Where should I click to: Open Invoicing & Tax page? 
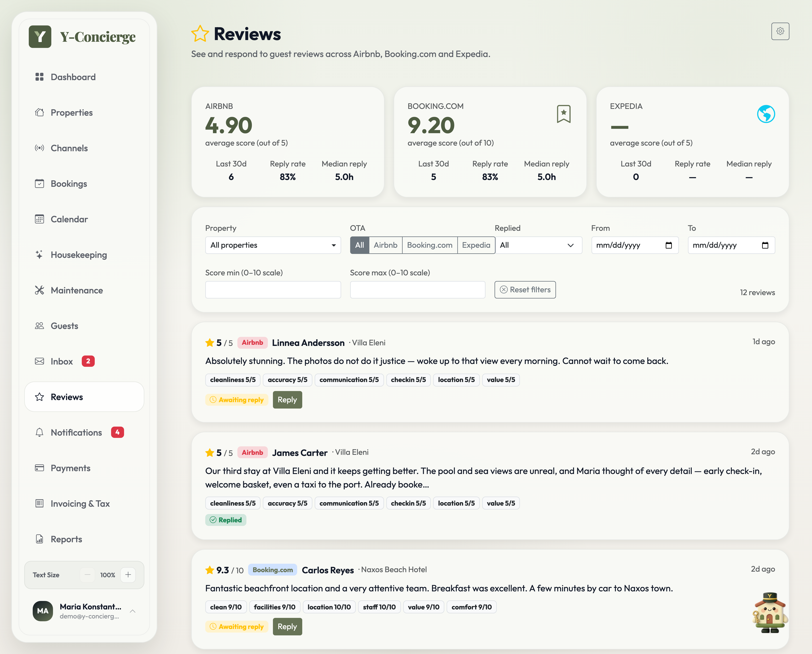click(x=84, y=504)
